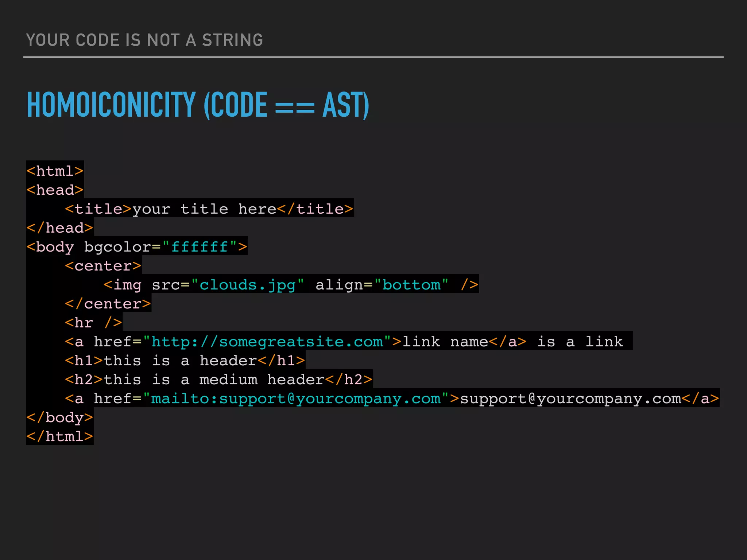Click the horizontal rule below slide header
The width and height of the screenshot is (747, 560).
click(373, 57)
